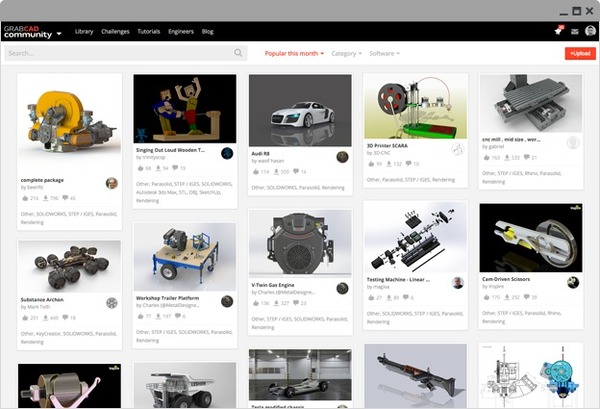600x409 pixels.
Task: Open the notifications star icon
Action: click(558, 31)
